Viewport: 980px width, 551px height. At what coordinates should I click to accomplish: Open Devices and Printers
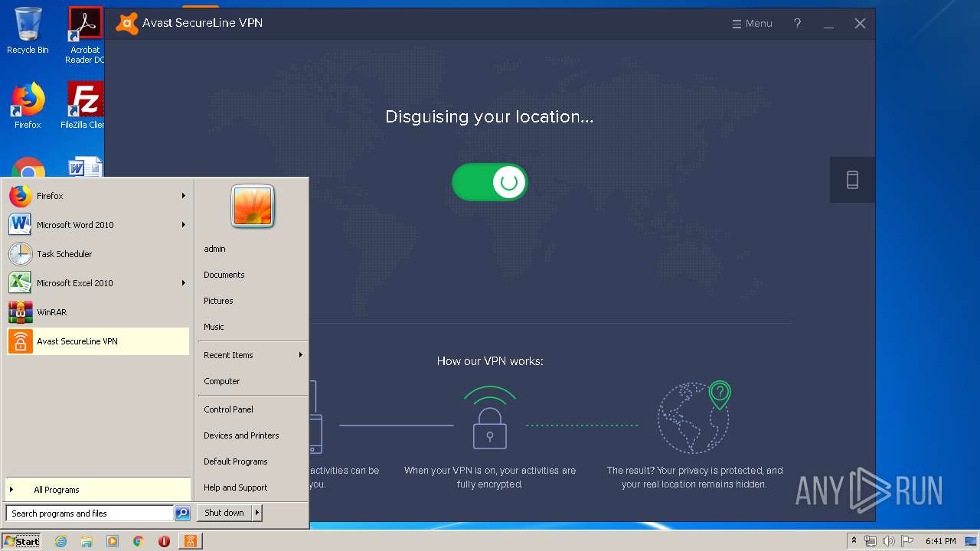coord(241,435)
